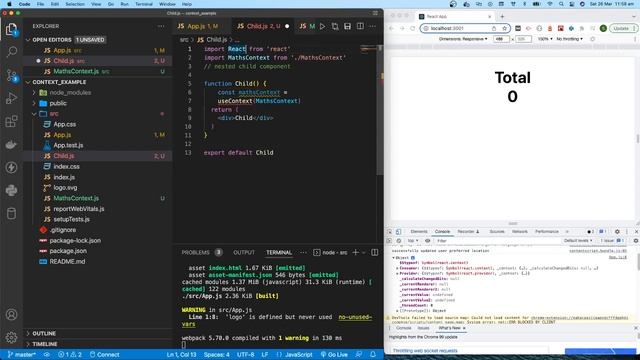Open the top context dropdown in console
The width and height of the screenshot is (640, 360).
413,241
